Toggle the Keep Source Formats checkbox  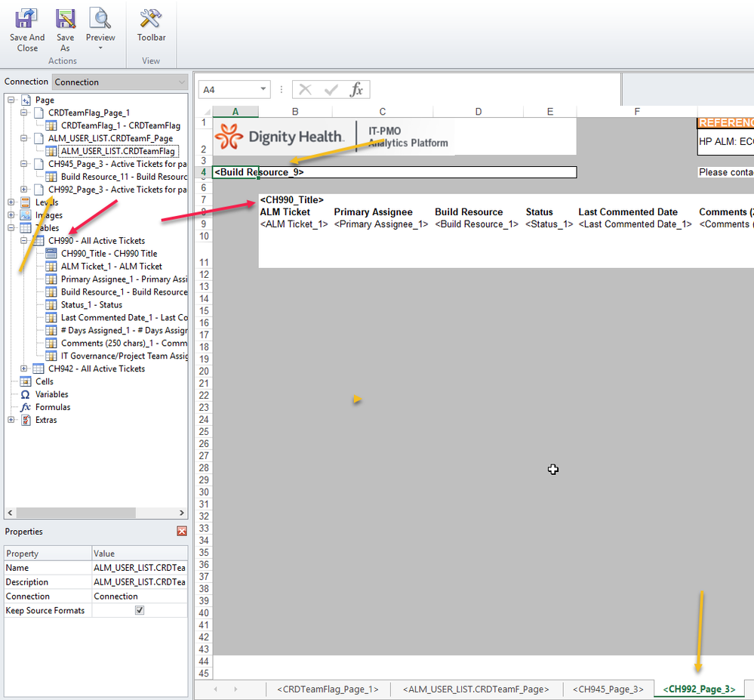140,610
